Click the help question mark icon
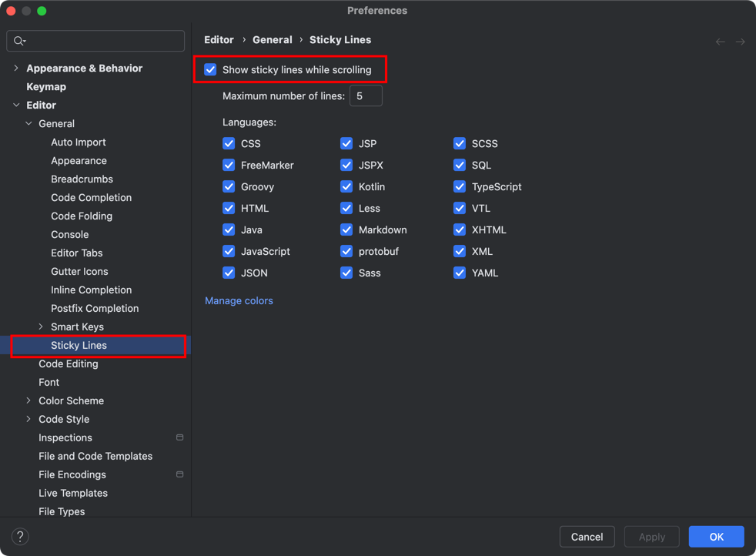756x556 pixels. (x=20, y=536)
